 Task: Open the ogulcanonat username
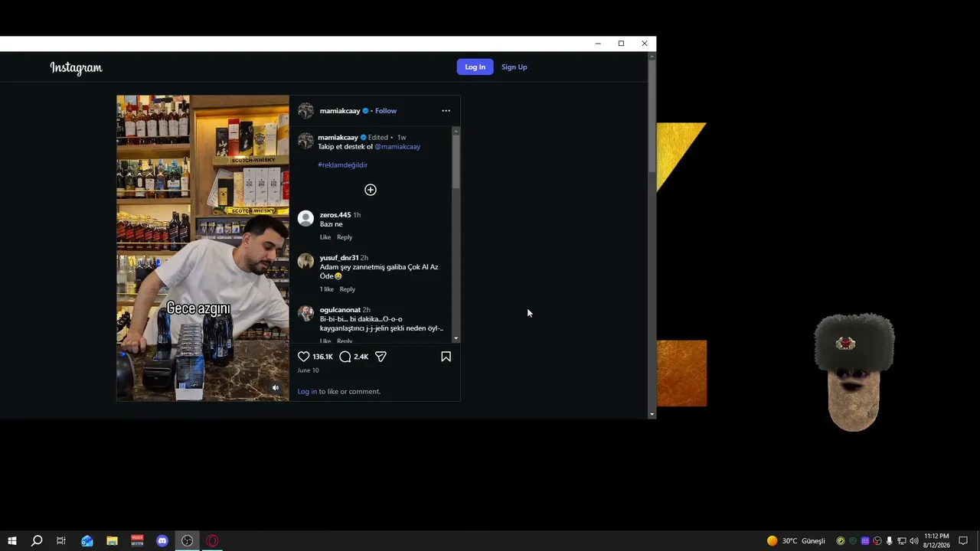(x=340, y=310)
